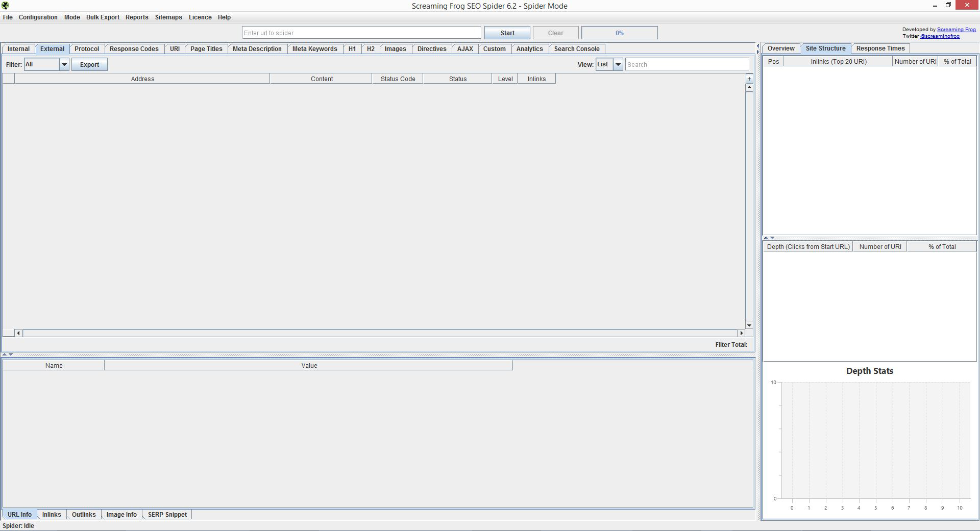
Task: Open the Screaming Frog developer link
Action: pyautogui.click(x=957, y=30)
